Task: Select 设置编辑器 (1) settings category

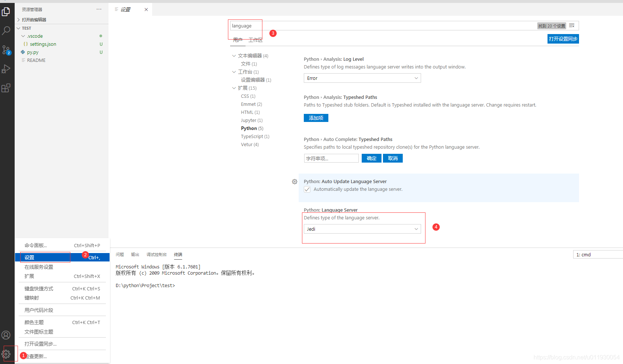Action: click(256, 80)
